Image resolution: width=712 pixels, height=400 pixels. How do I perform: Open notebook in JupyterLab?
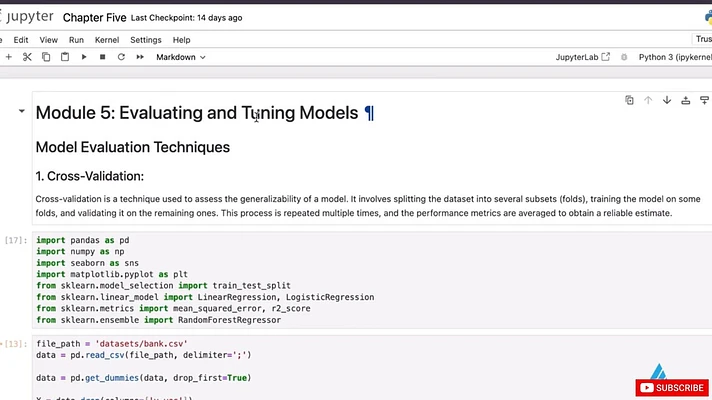[583, 57]
